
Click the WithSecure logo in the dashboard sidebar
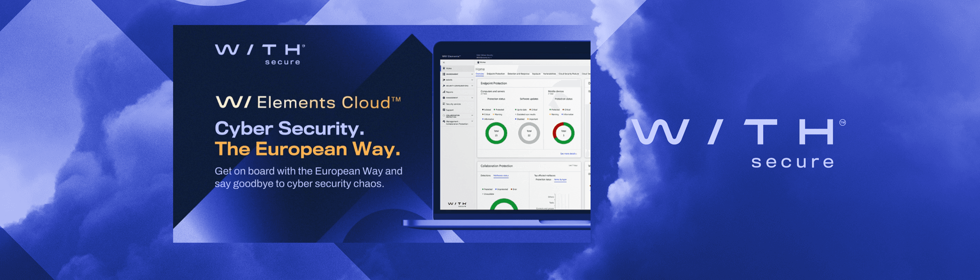457,204
